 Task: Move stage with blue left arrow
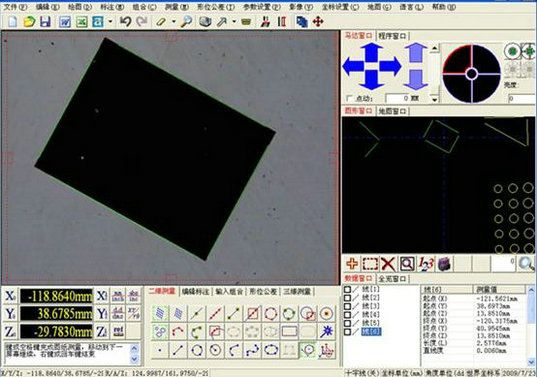point(353,66)
